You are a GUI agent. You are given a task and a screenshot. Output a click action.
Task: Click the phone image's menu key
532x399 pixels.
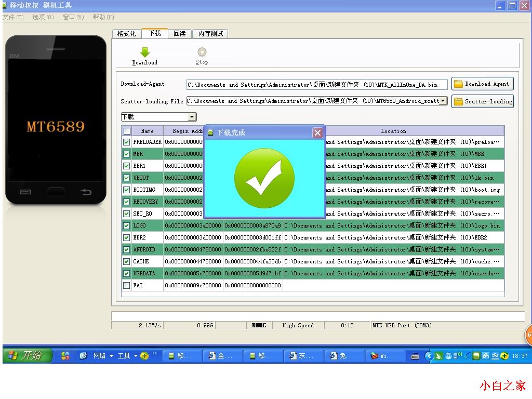[x=25, y=192]
